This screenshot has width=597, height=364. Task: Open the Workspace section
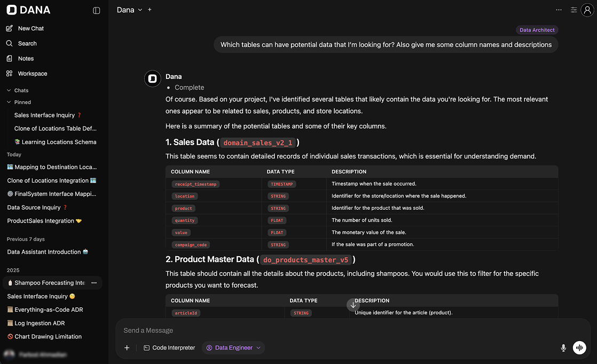coord(32,74)
